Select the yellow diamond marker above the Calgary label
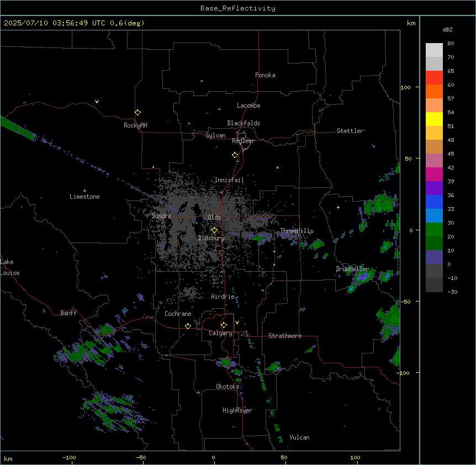Image resolution: width=476 pixels, height=465 pixels. 224,325
